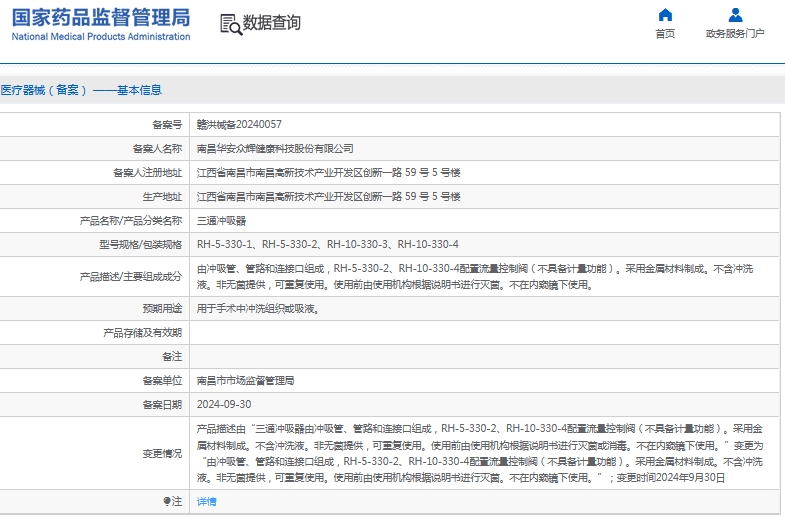Click the home icon for 首页
The width and height of the screenshot is (785, 518).
pos(665,15)
